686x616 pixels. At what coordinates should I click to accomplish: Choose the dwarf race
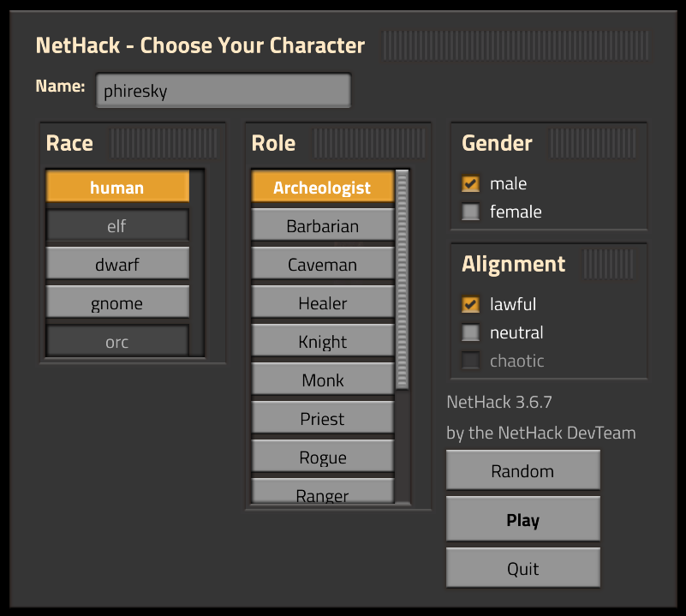click(117, 264)
